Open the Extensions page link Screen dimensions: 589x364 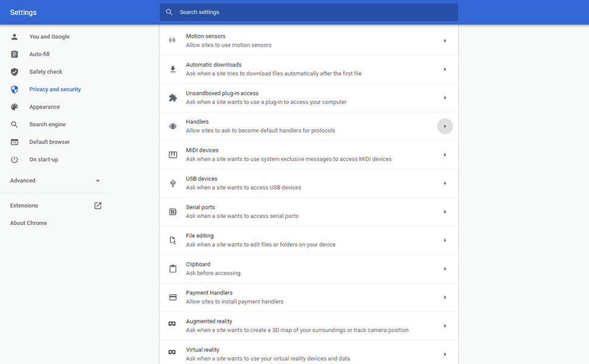(24, 206)
